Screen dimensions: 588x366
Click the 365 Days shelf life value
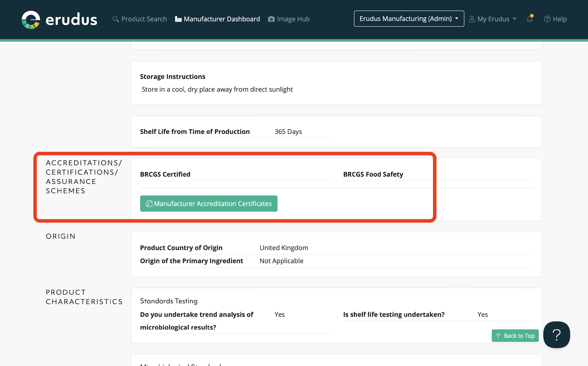point(288,132)
